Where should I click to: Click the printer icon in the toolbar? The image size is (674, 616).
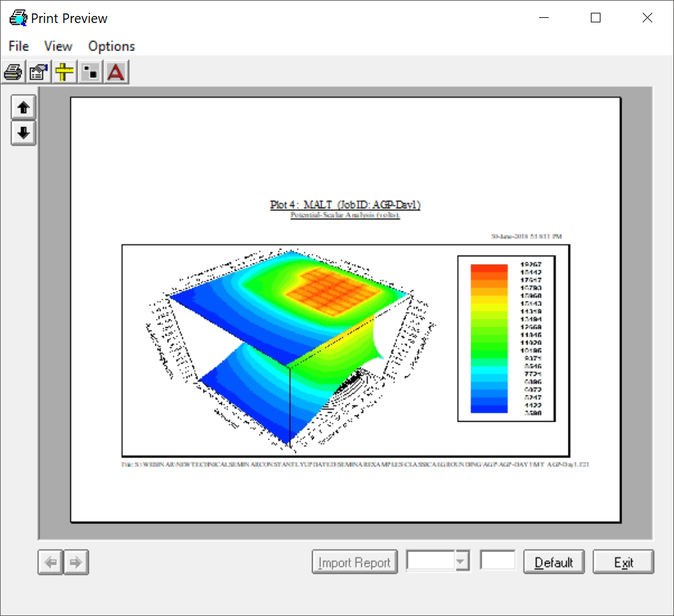[x=13, y=72]
